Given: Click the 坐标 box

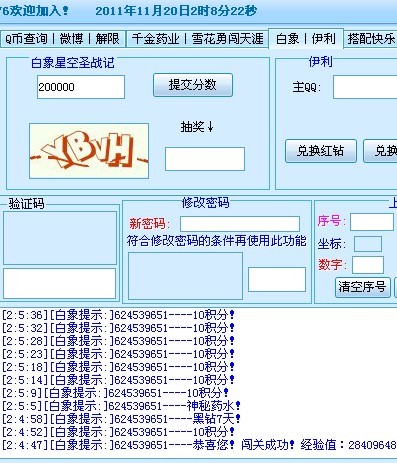Looking at the screenshot, I should (368, 244).
